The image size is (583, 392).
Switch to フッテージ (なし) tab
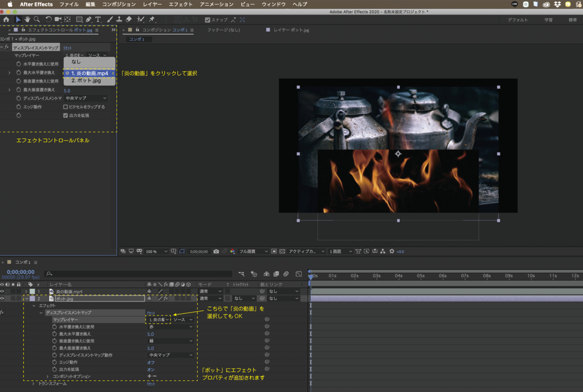tap(223, 30)
